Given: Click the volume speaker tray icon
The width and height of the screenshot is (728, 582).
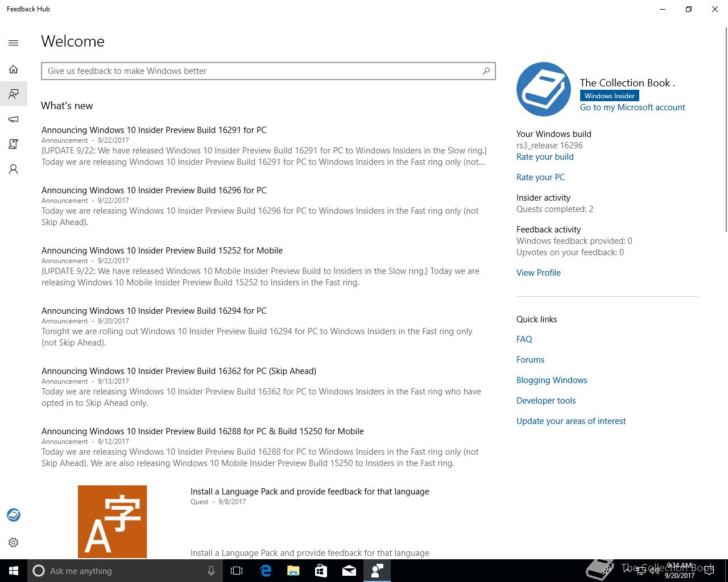Looking at the screenshot, I should (x=654, y=571).
